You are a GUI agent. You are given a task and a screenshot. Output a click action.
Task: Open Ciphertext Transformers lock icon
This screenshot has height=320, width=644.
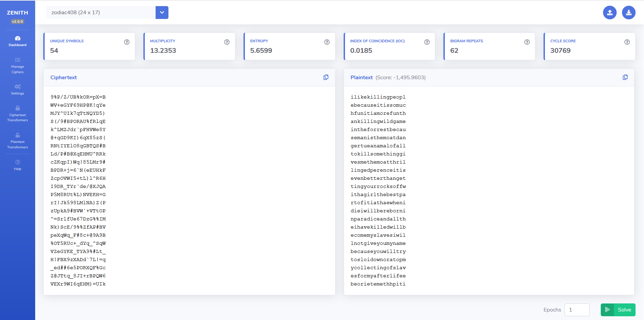[18, 108]
